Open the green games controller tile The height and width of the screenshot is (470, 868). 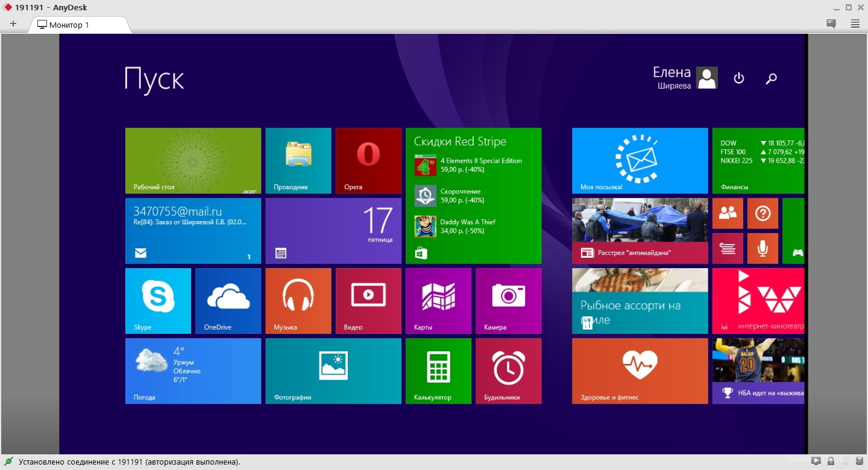click(793, 231)
